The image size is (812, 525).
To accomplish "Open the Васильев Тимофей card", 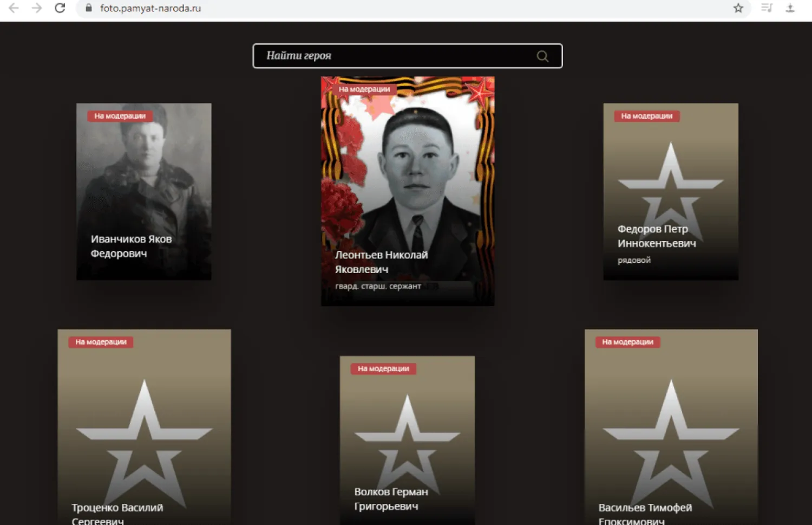I will (671, 427).
